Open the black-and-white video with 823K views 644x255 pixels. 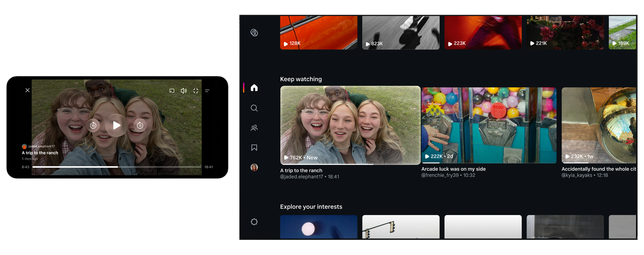pos(401,32)
